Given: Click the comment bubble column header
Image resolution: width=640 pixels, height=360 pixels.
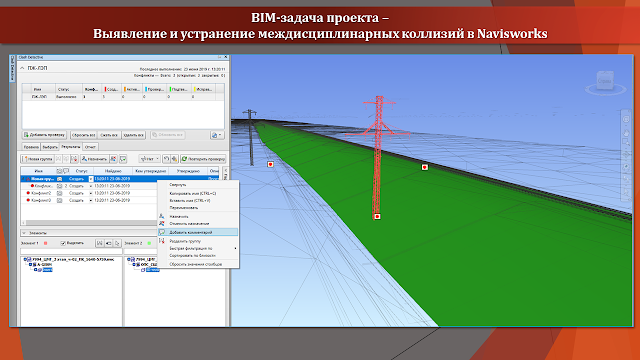Looking at the screenshot, I should click(66, 171).
